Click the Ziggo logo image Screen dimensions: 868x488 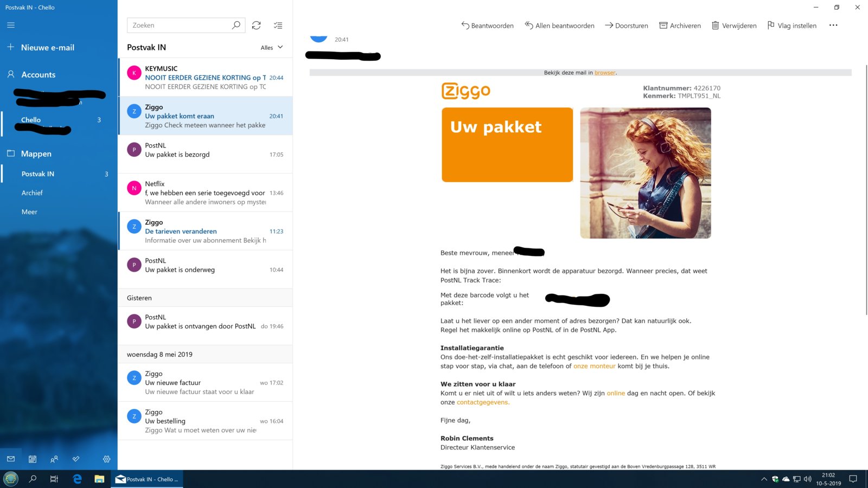point(466,91)
